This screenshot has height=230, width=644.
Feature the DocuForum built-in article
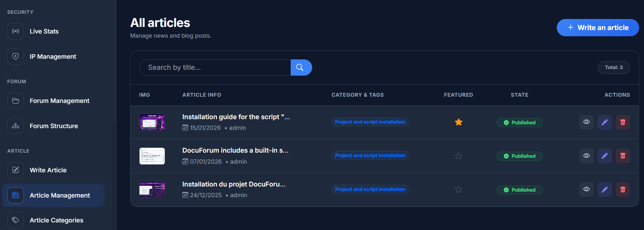[x=459, y=156]
